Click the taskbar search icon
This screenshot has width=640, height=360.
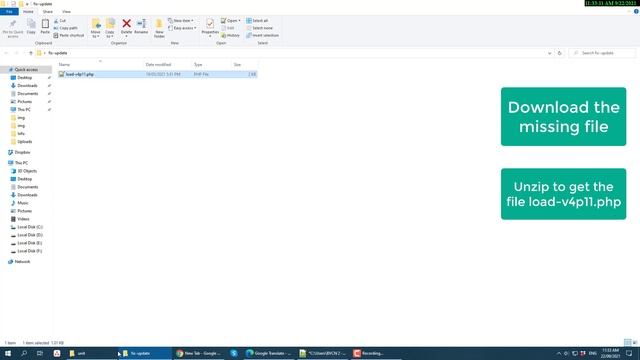[24, 353]
